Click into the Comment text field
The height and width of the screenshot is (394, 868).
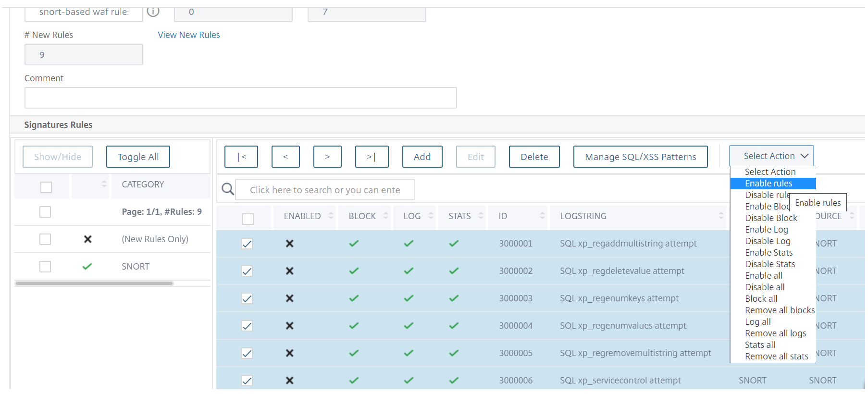click(240, 98)
